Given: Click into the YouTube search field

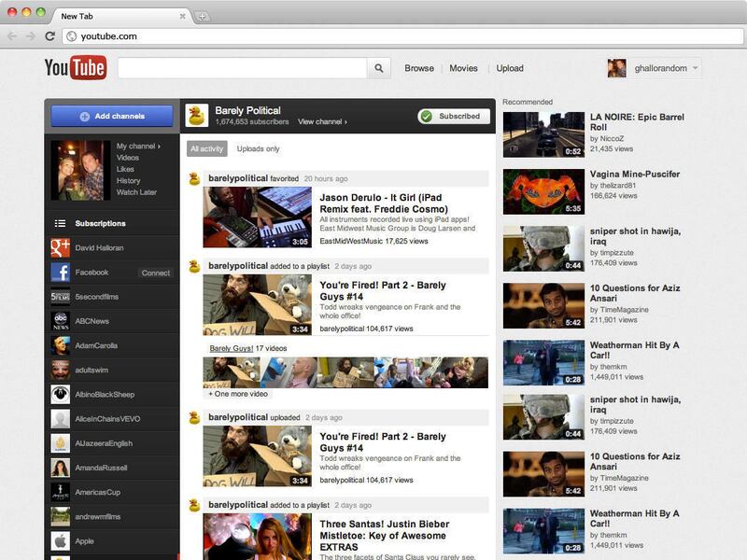Looking at the screenshot, I should (242, 68).
